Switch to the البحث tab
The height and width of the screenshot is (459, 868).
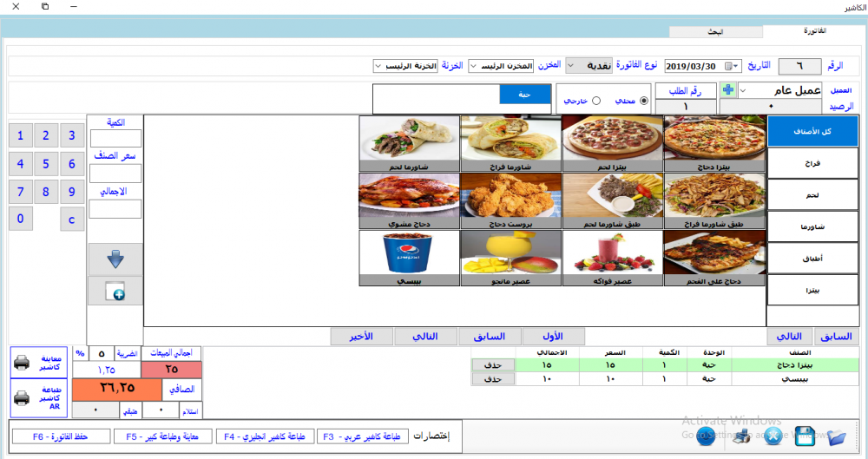pyautogui.click(x=716, y=32)
